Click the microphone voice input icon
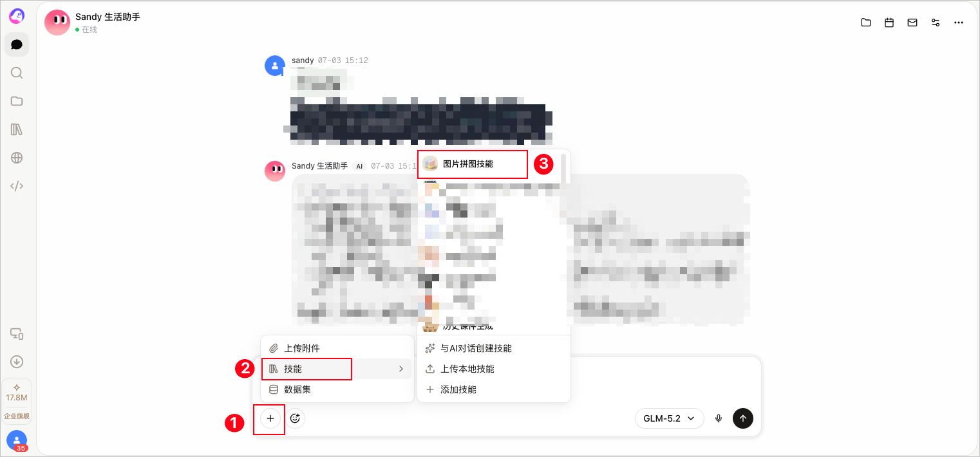Viewport: 980px width, 457px height. tap(719, 418)
